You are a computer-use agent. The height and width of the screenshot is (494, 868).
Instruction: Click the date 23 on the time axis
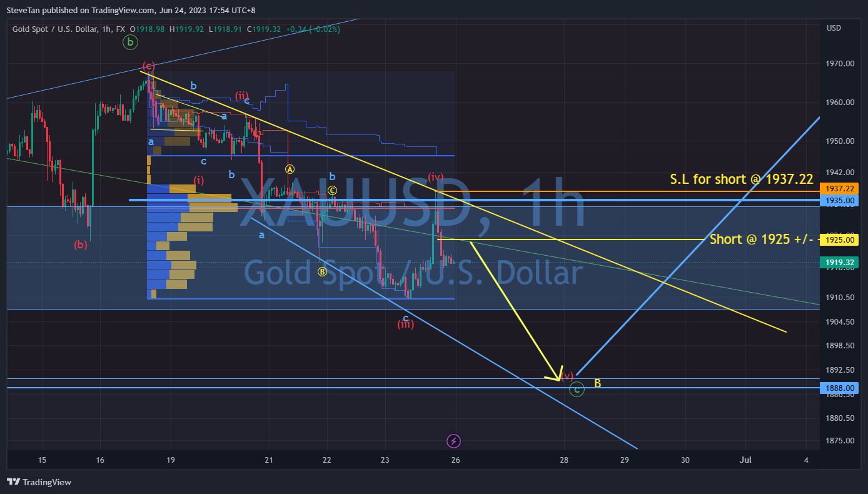pos(385,460)
